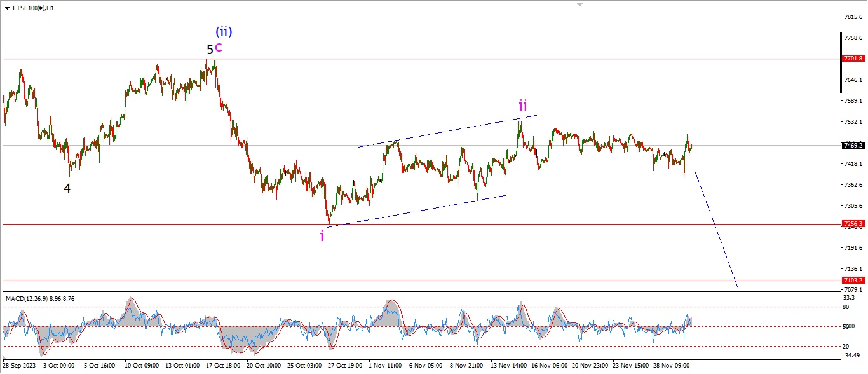Viewport: 868px width, 374px height.
Task: Select the upper blue dashed channel line
Action: tap(445, 131)
